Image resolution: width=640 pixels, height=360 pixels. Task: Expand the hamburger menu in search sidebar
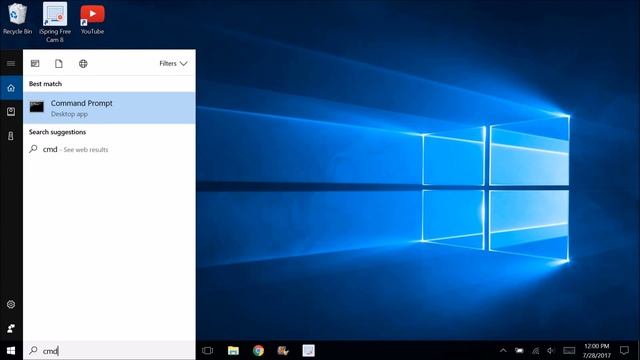[11, 63]
